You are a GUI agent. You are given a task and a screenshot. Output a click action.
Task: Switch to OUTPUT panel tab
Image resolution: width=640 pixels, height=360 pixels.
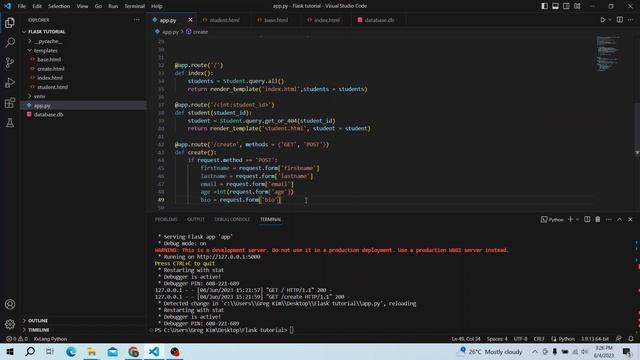coord(196,219)
